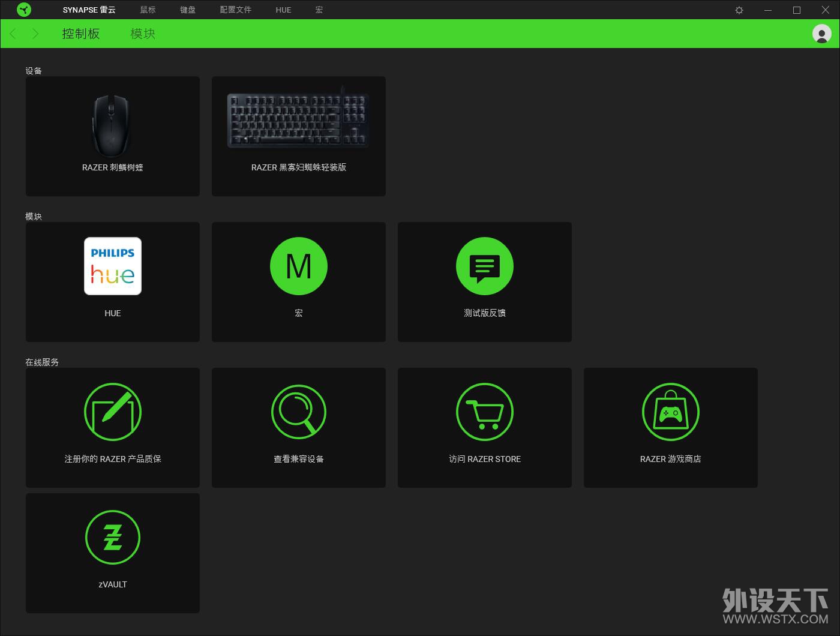Open the Razer Game Store bag icon
This screenshot has width=840, height=636.
[x=671, y=412]
